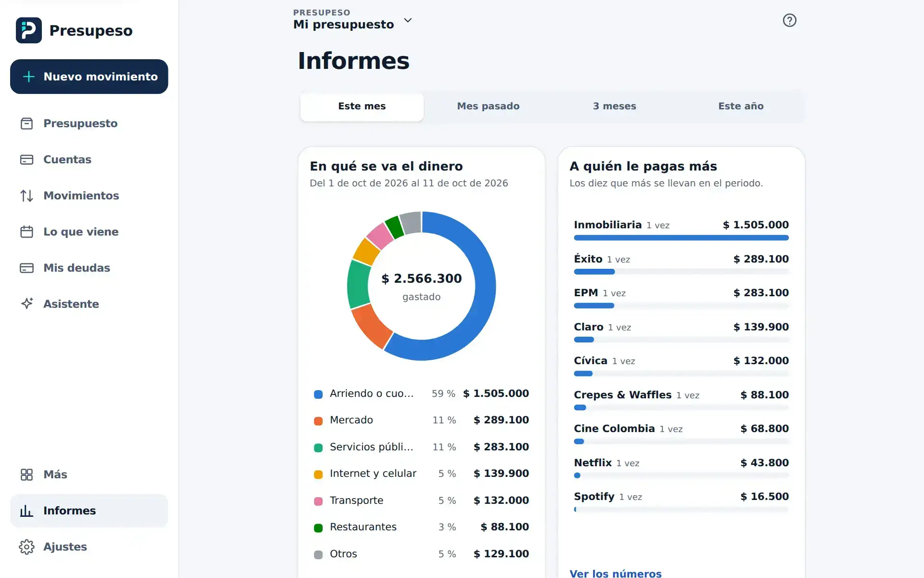Click the Claro amount $ 139.900

click(x=761, y=327)
